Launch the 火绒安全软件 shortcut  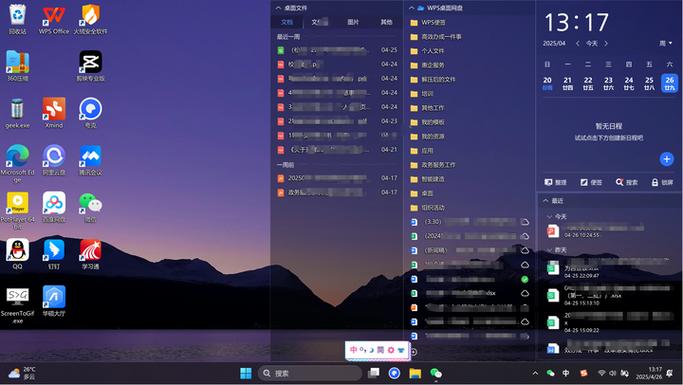coord(90,19)
